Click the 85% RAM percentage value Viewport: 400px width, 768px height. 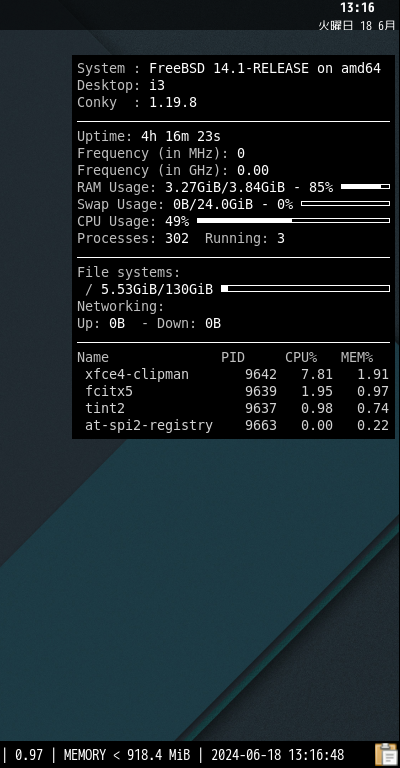pyautogui.click(x=321, y=188)
